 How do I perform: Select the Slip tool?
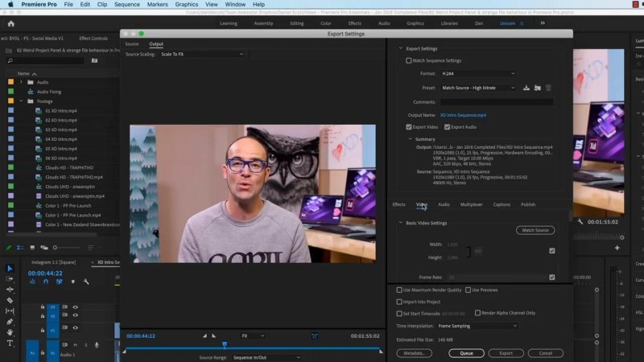tap(10, 311)
